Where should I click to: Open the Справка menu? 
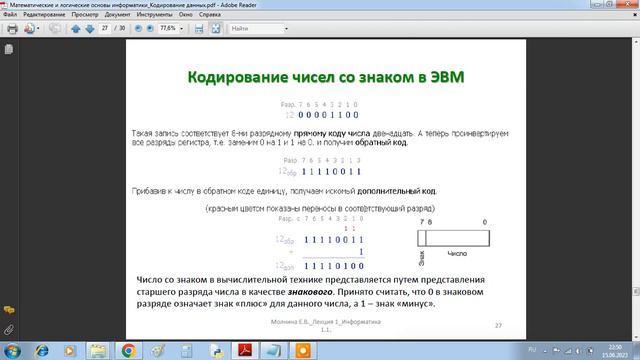pyautogui.click(x=210, y=14)
